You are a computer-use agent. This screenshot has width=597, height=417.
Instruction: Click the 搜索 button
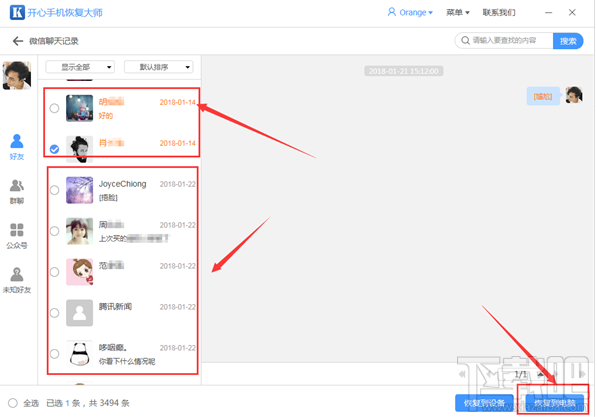(568, 41)
